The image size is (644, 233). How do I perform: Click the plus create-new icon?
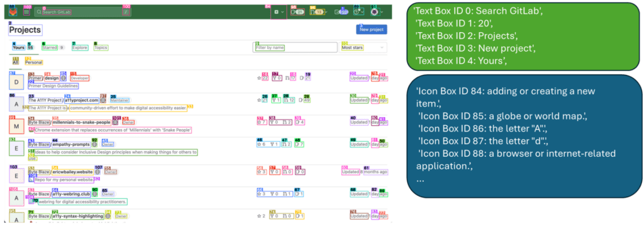click(277, 13)
